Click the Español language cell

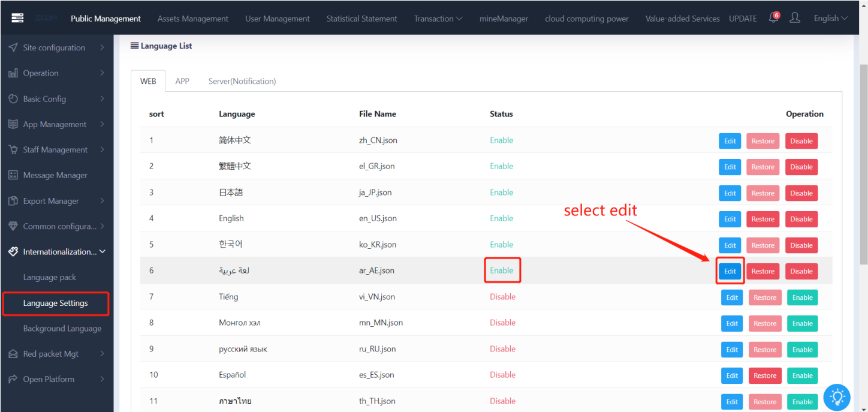(233, 375)
